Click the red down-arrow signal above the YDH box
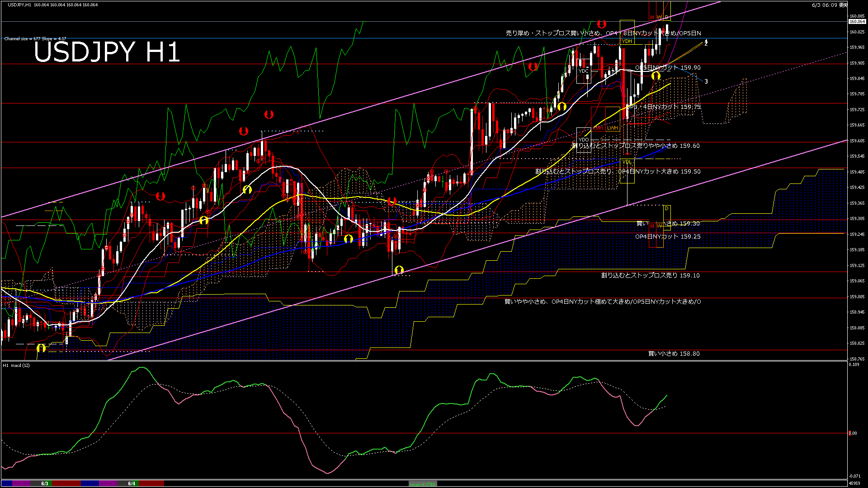 (x=601, y=24)
